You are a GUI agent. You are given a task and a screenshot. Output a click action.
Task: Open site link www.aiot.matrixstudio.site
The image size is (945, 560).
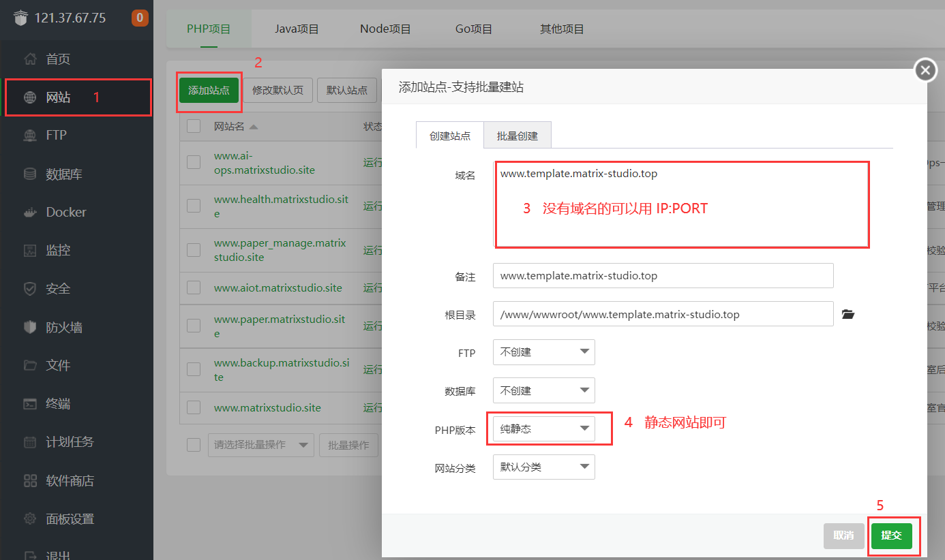point(278,287)
